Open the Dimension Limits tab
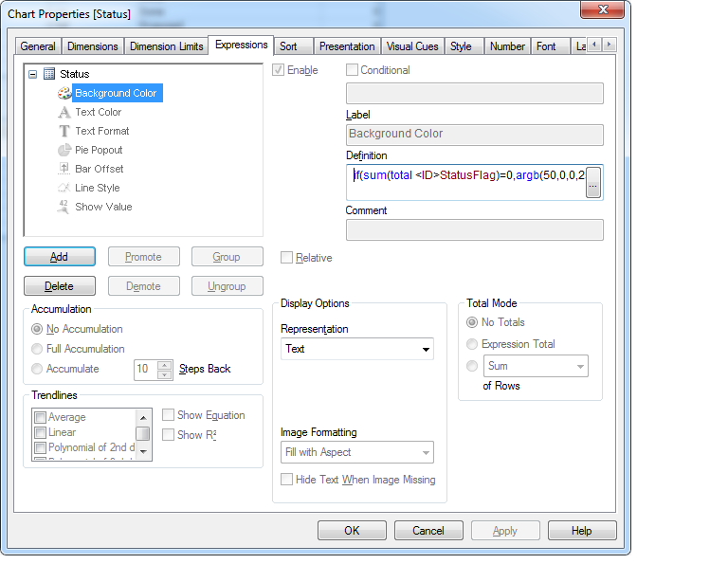The width and height of the screenshot is (728, 582). (166, 46)
